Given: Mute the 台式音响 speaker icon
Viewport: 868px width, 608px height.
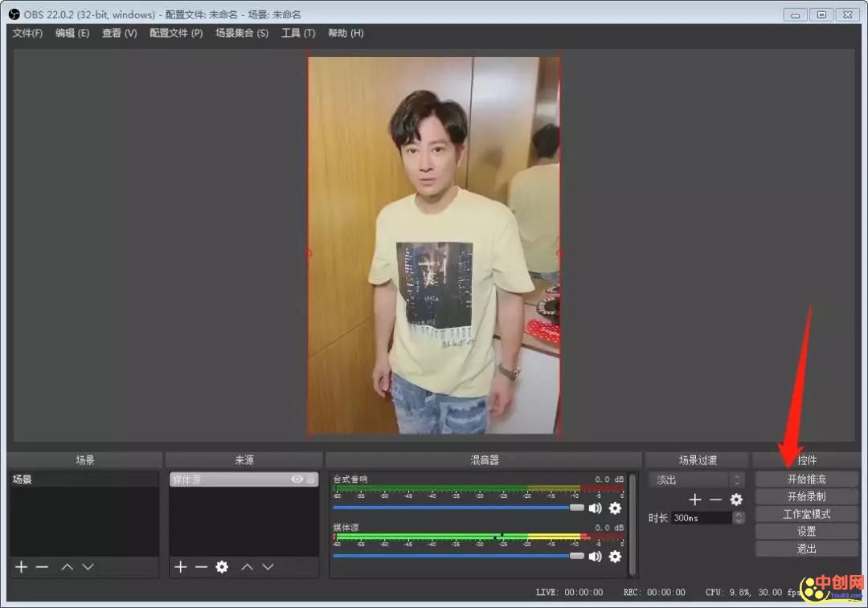Looking at the screenshot, I should tap(596, 508).
